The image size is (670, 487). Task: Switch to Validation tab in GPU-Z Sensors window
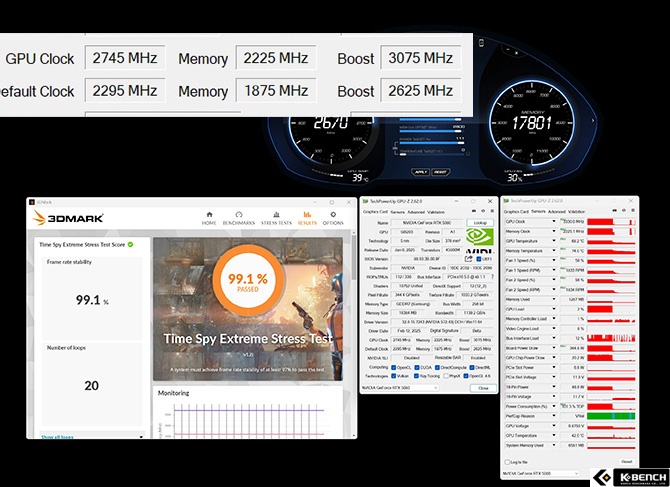pos(576,211)
